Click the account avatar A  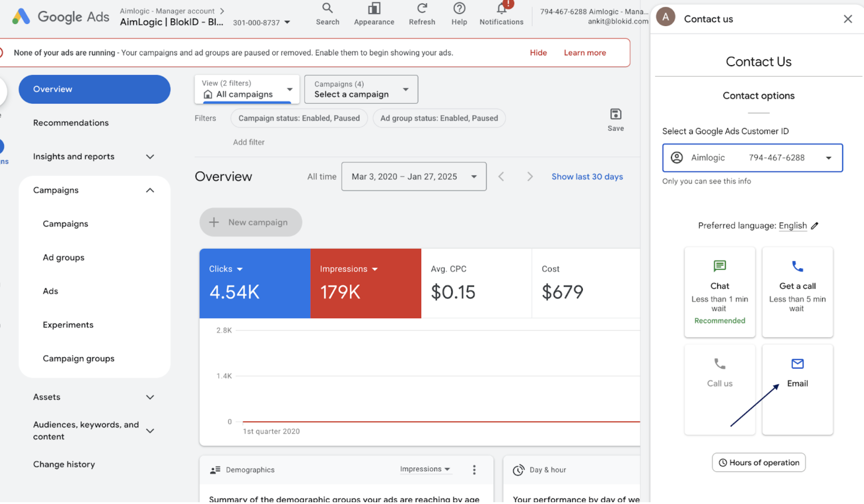[x=666, y=17]
